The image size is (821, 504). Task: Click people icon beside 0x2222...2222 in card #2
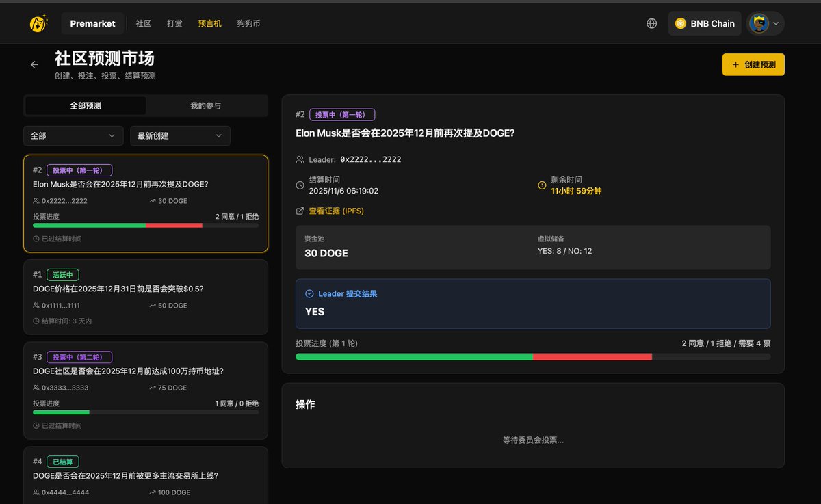[36, 201]
